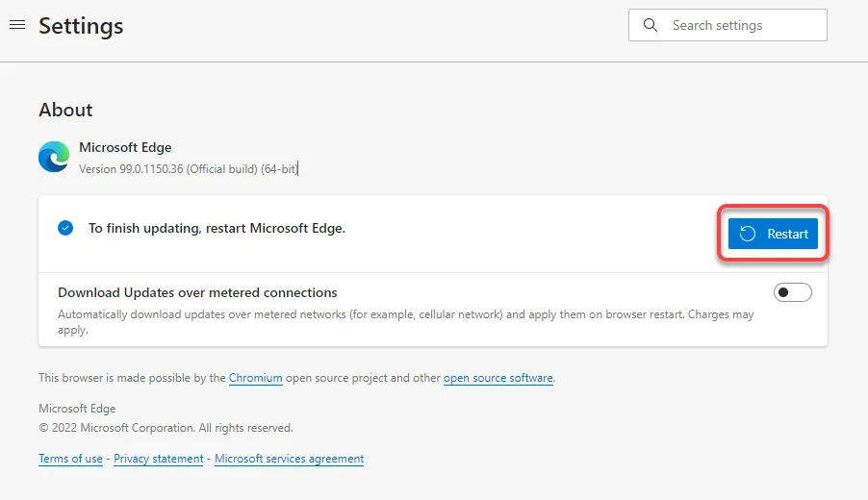This screenshot has height=500, width=868.
Task: Click the metered connections description text
Action: tap(406, 322)
